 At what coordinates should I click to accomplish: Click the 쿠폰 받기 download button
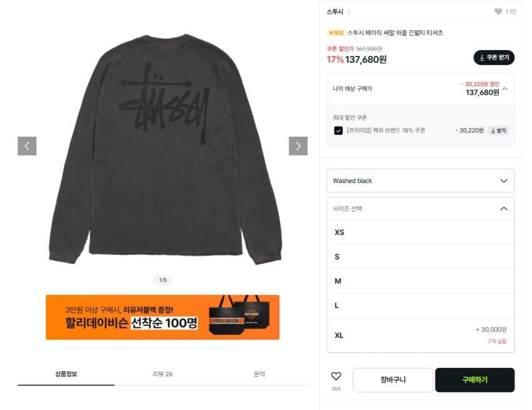point(494,57)
